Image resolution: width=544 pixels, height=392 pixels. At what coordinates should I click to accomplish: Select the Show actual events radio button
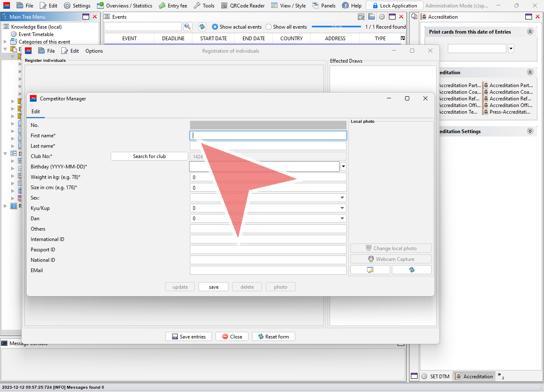tap(215, 27)
